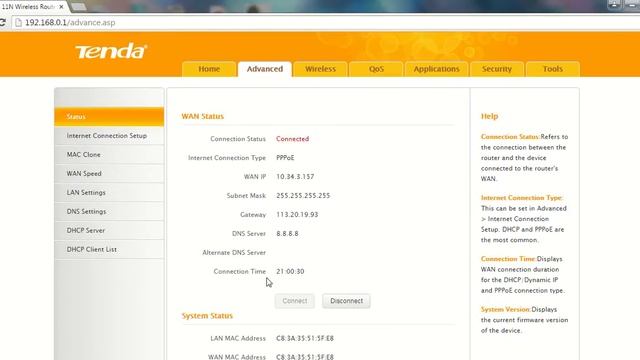
Task: Close the 11N Wireless Router tab
Action: 61,7
